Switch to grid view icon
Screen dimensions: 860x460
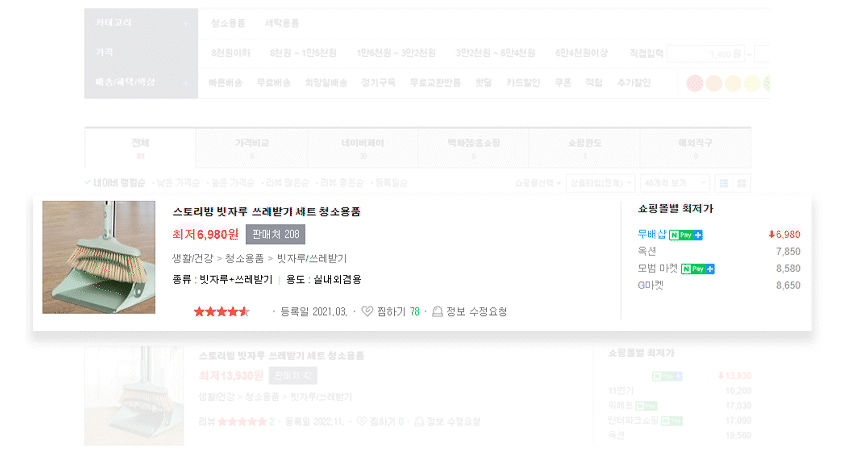click(742, 184)
